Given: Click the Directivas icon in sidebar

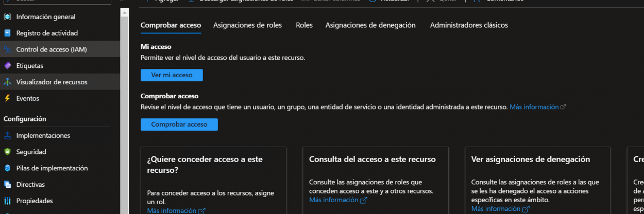Looking at the screenshot, I should (x=7, y=185).
